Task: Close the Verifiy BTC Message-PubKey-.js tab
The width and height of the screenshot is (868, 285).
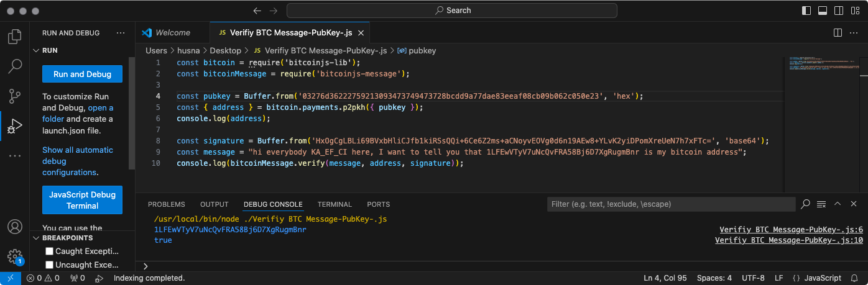Action: click(362, 33)
